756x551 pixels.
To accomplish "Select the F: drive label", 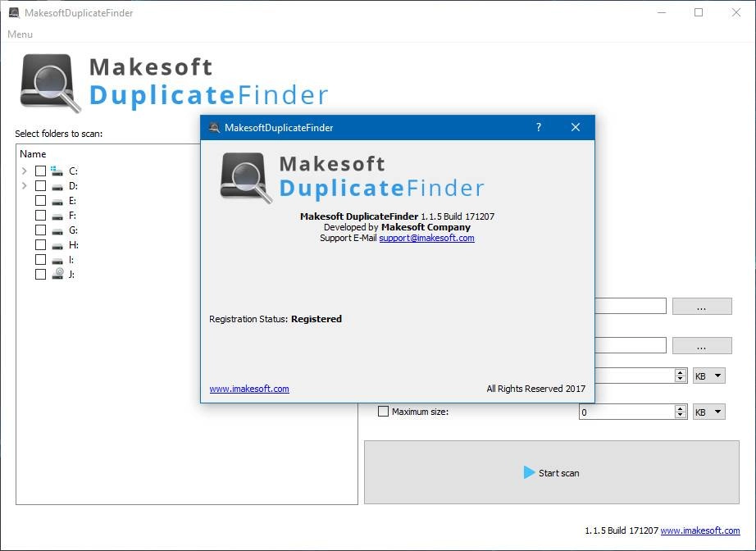I will (x=72, y=215).
